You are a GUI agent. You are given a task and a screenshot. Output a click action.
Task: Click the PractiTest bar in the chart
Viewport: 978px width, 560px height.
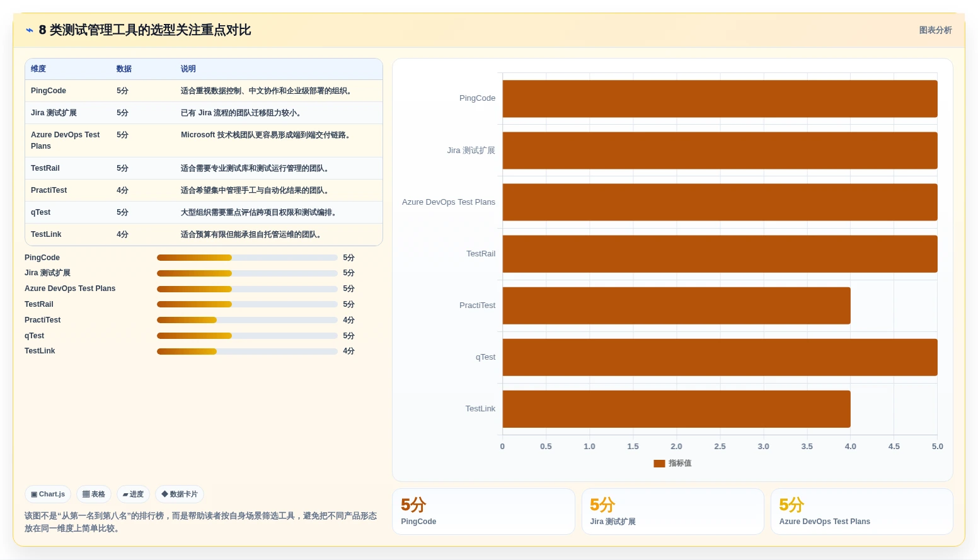676,306
